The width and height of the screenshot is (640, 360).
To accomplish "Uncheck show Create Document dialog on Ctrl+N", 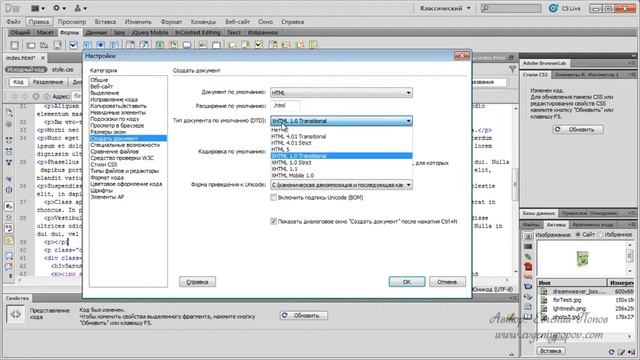I will coord(273,222).
